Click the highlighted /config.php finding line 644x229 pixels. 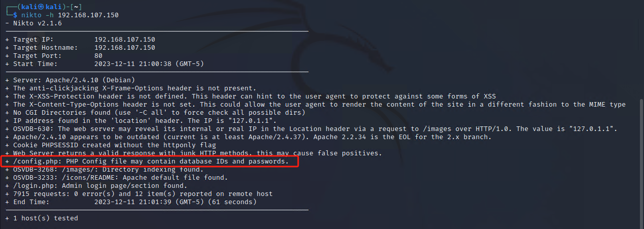click(151, 161)
